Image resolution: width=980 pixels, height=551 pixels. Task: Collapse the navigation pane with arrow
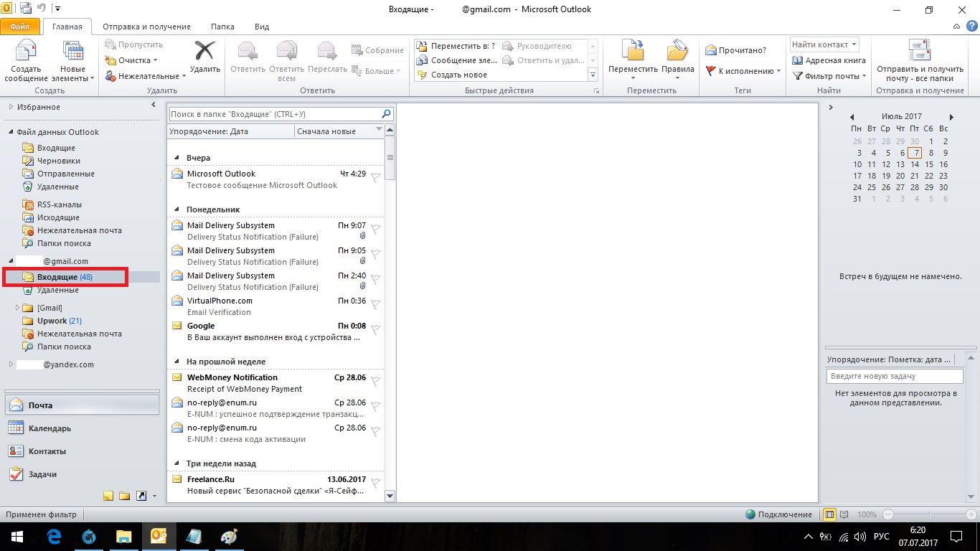click(154, 105)
